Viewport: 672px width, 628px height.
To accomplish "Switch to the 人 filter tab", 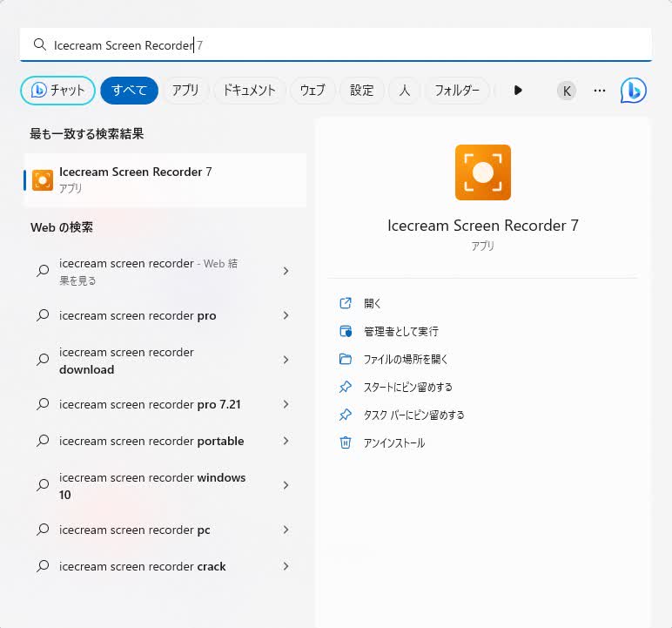I will pos(404,91).
